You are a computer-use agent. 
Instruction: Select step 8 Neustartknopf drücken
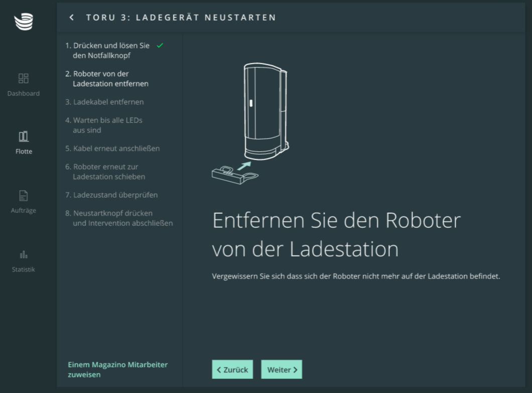pyautogui.click(x=118, y=218)
